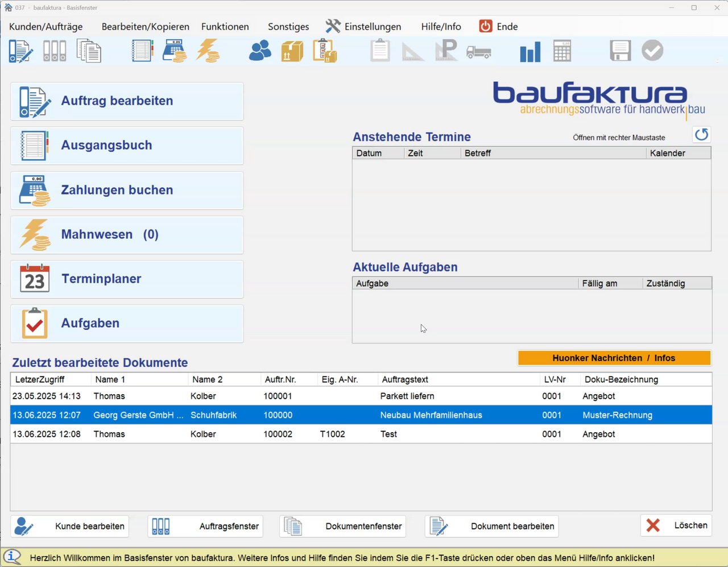Click Huonker Nachrichten / Infos orange button
728x567 pixels.
click(614, 358)
